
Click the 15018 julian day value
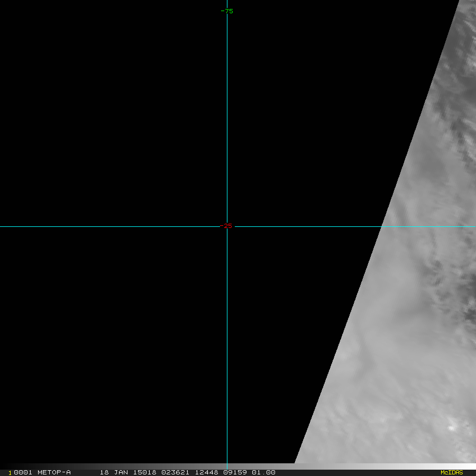tap(140, 472)
